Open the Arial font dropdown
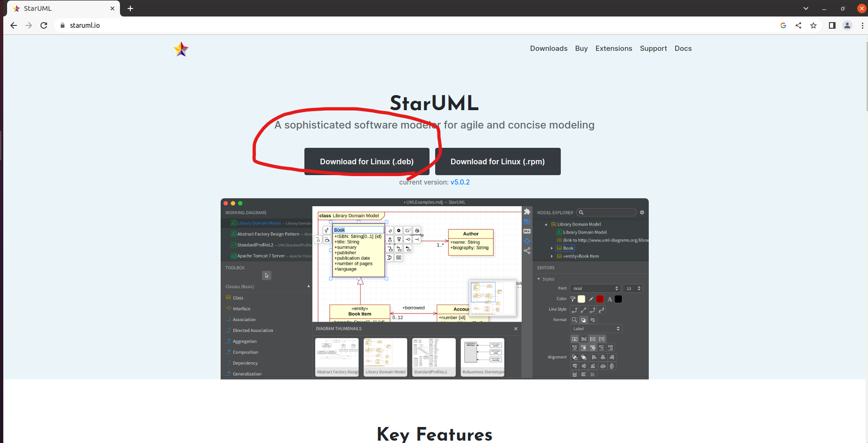 tap(595, 288)
